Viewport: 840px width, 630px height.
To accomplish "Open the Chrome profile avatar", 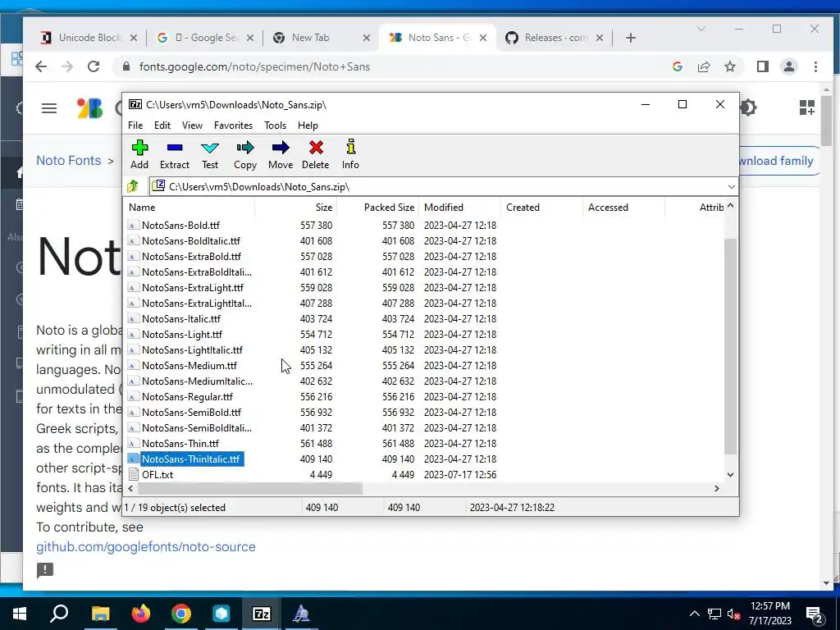I will click(x=788, y=66).
